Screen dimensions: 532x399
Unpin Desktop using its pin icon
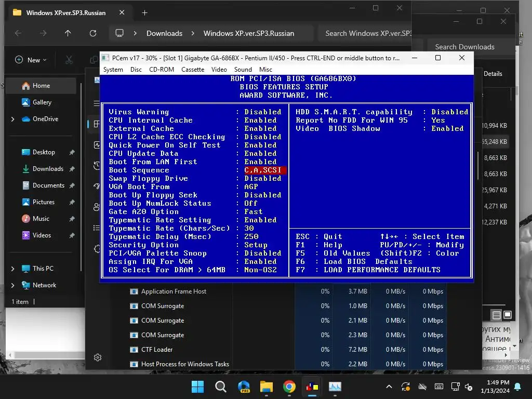(x=72, y=152)
